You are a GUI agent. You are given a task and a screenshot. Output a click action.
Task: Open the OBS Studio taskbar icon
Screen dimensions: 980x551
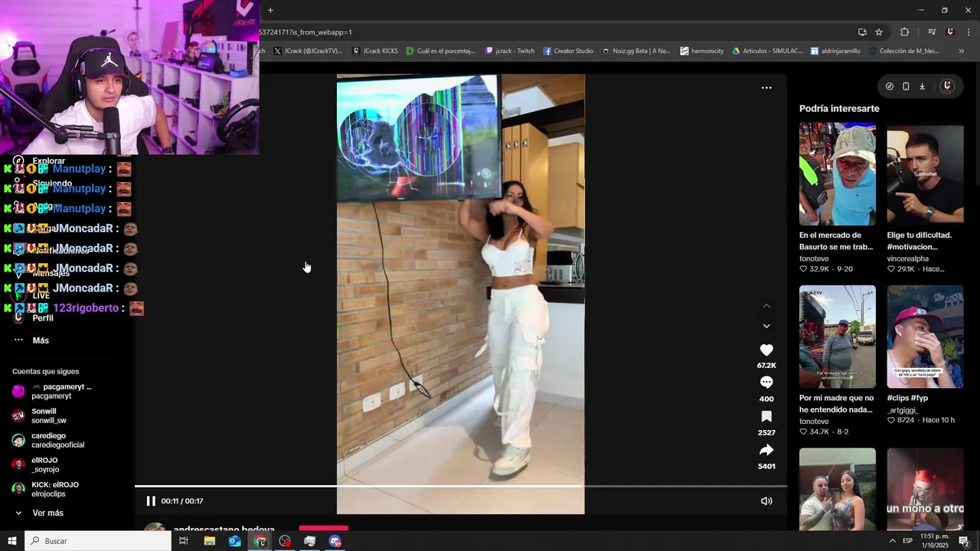(285, 541)
